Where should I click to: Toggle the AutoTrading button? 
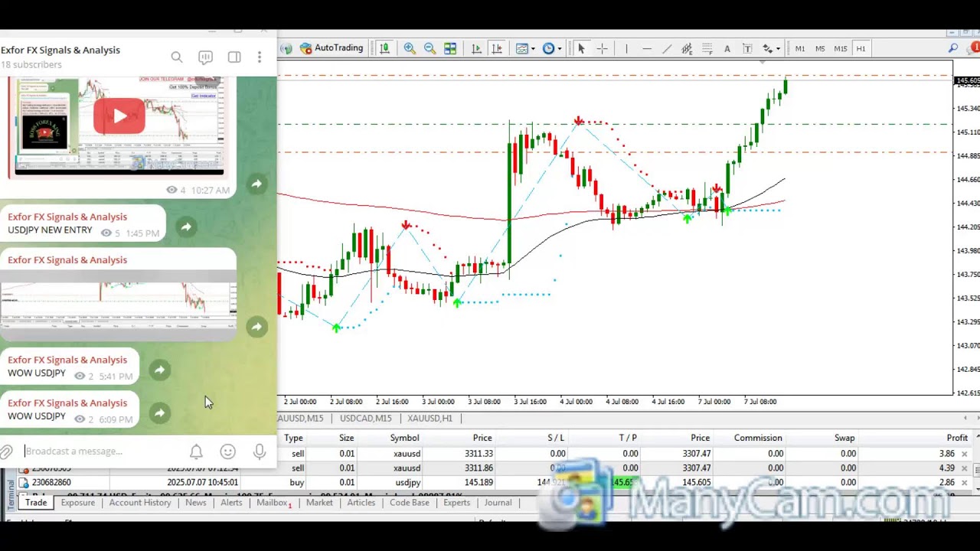click(x=332, y=48)
